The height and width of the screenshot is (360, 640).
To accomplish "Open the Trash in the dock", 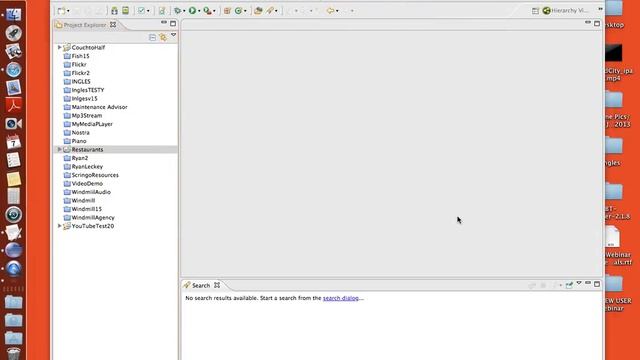I will tap(13, 353).
